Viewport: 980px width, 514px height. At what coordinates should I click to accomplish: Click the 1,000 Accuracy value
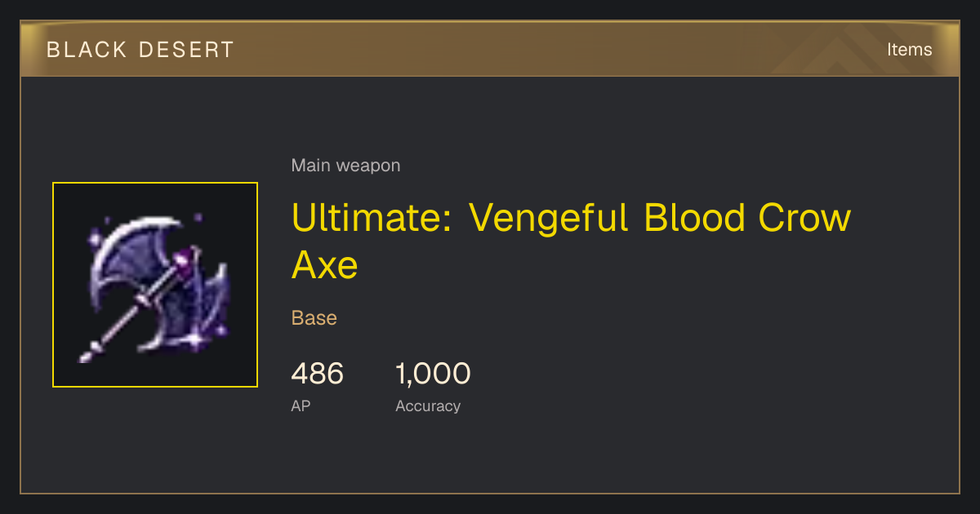pos(433,374)
